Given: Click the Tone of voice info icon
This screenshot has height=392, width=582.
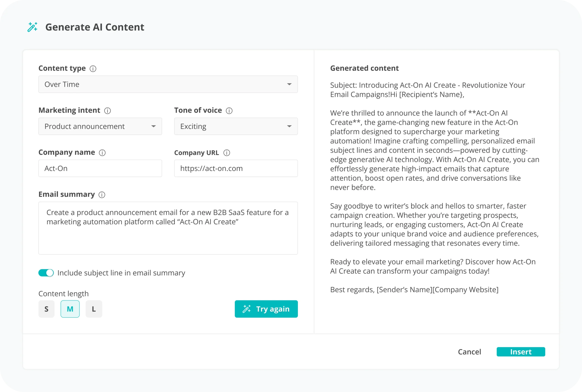Looking at the screenshot, I should pyautogui.click(x=229, y=111).
